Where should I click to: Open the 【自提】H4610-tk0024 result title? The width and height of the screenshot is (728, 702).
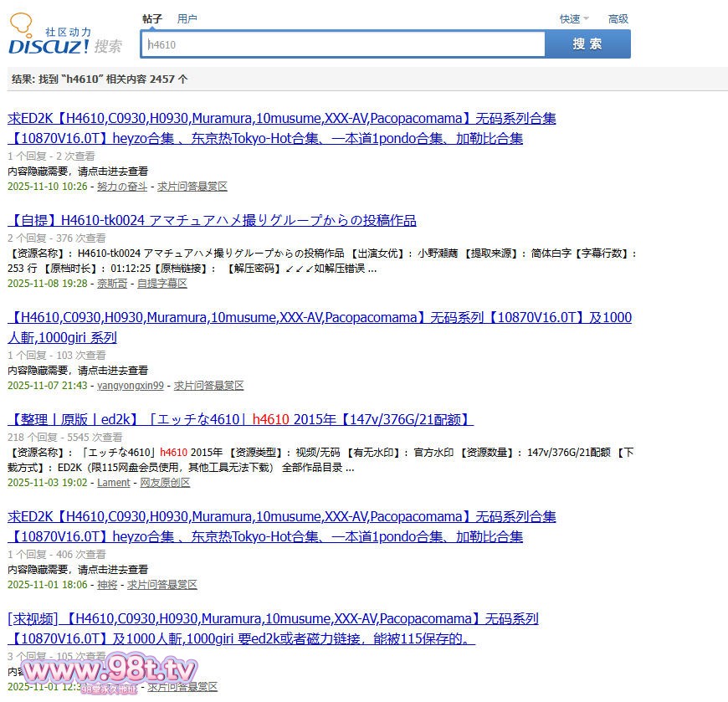click(x=212, y=221)
